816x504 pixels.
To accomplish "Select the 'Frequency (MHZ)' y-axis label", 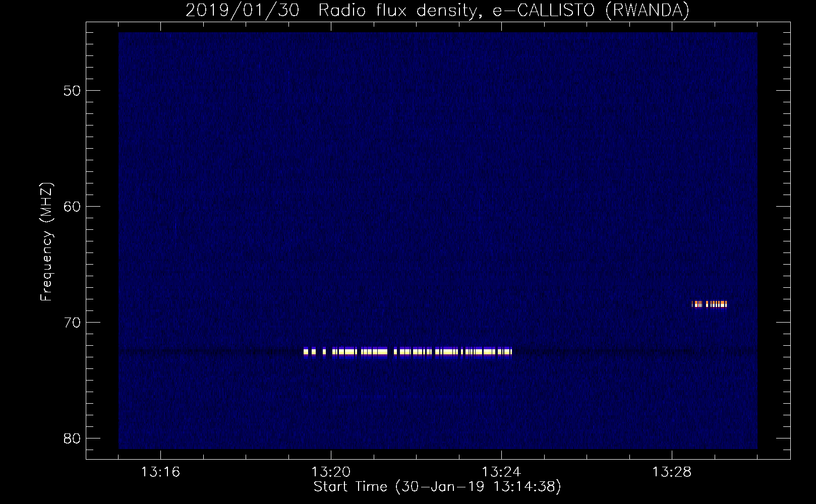I will (x=46, y=242).
